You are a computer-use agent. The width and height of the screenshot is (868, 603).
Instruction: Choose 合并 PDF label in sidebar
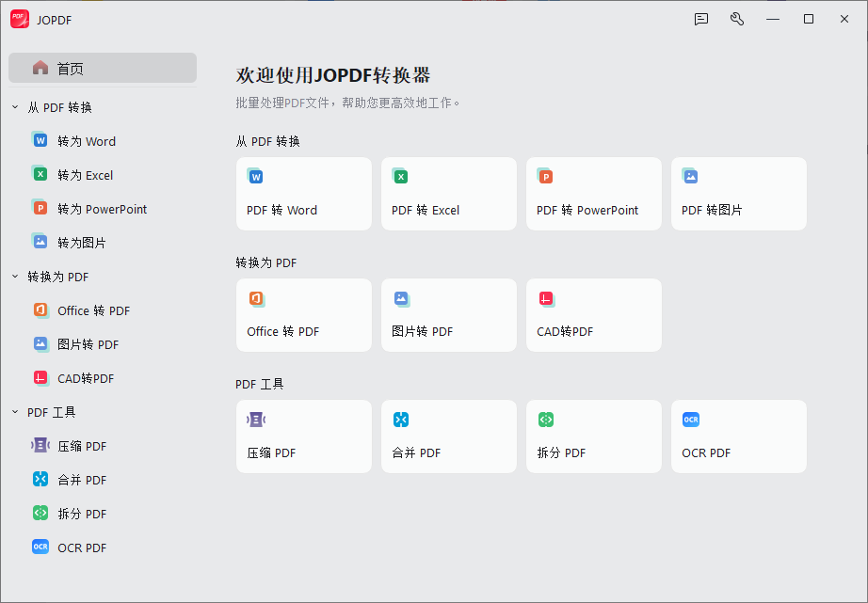coord(82,480)
